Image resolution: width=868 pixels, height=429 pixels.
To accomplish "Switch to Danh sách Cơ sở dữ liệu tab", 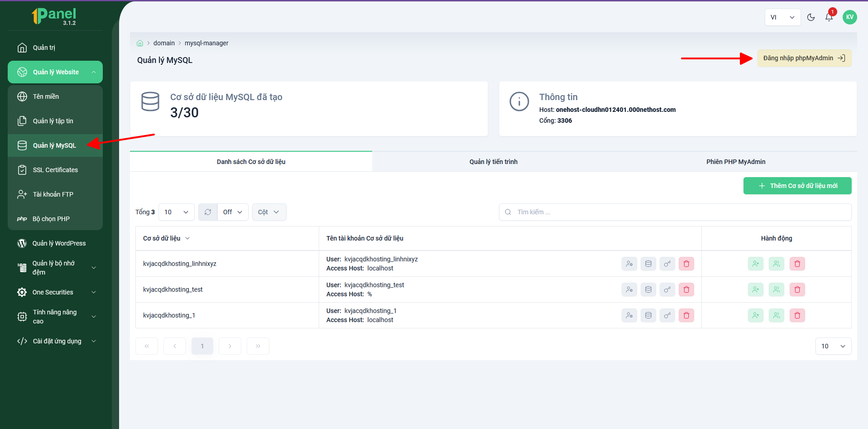I will tap(251, 162).
